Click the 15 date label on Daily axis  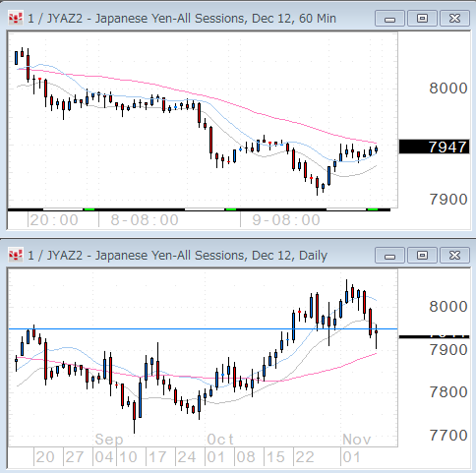point(275,457)
